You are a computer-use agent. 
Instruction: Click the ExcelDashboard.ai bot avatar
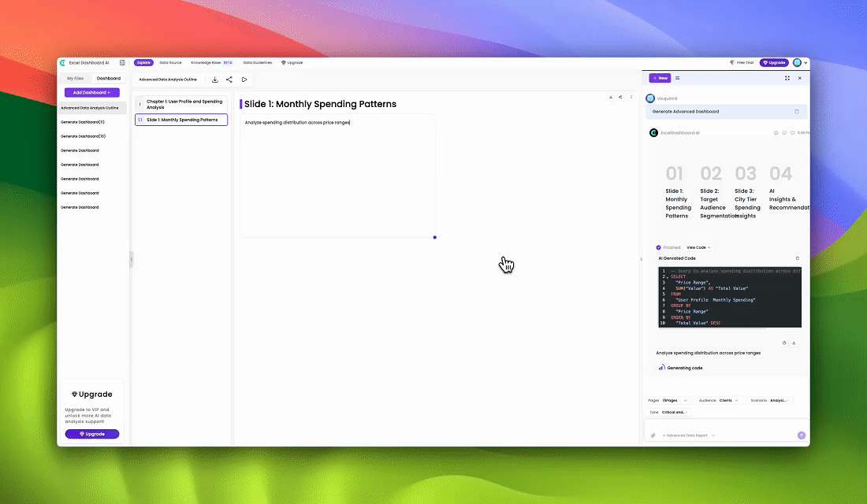tap(653, 132)
